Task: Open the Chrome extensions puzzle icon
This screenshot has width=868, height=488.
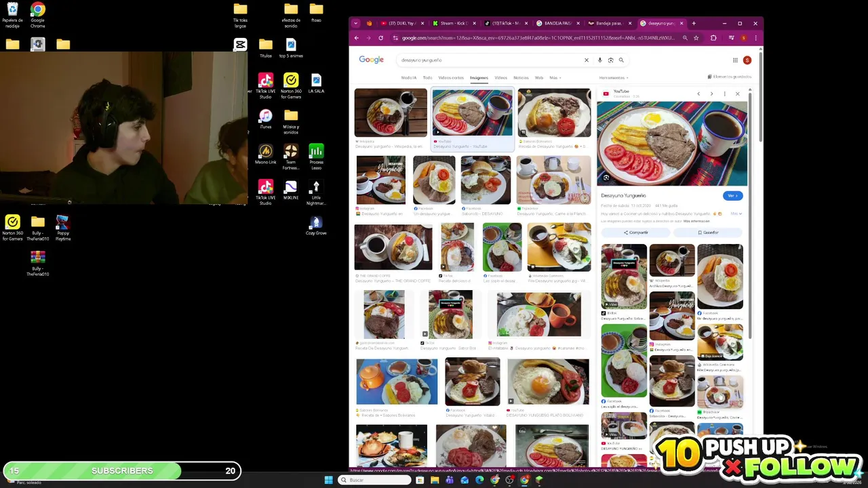Action: [x=713, y=38]
